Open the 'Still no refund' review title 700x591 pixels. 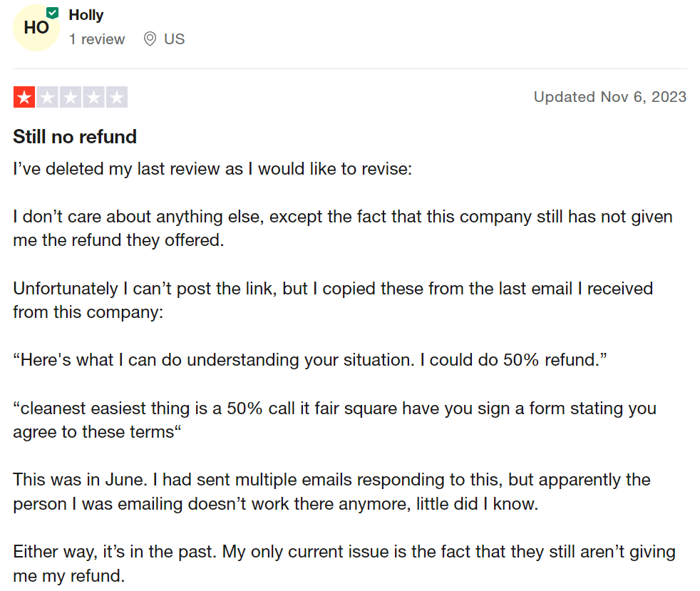click(75, 136)
